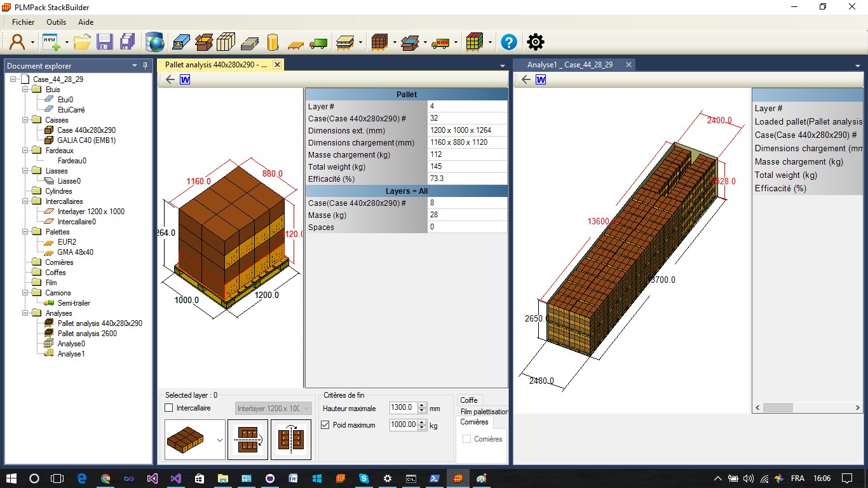
Task: Open the dropdown arrow of the optimisation cube icon
Action: point(490,43)
